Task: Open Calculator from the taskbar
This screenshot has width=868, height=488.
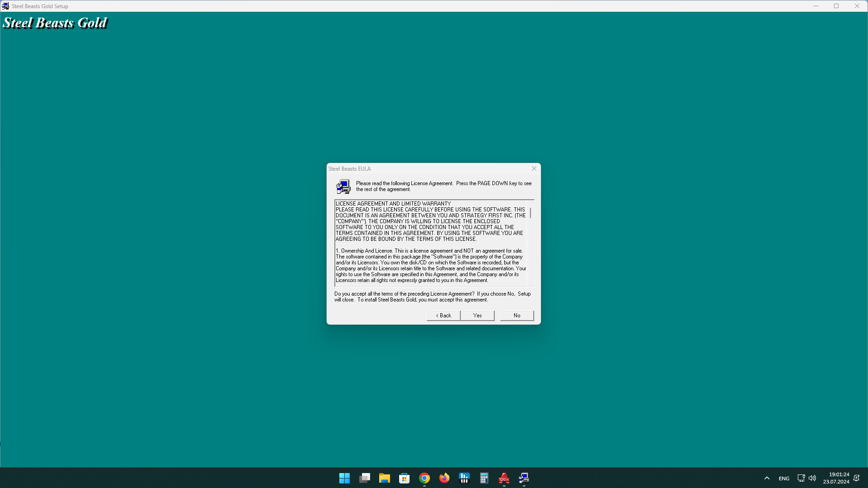Action: pyautogui.click(x=484, y=478)
